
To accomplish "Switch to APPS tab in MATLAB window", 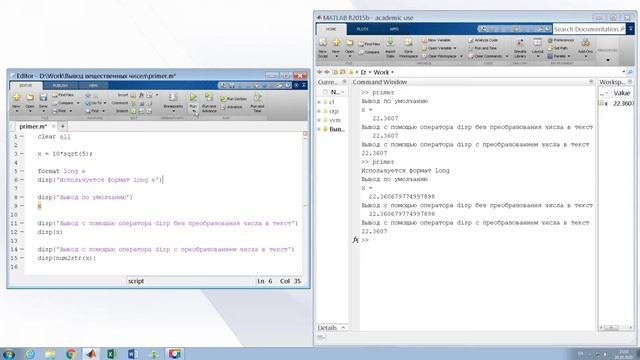I will [393, 29].
